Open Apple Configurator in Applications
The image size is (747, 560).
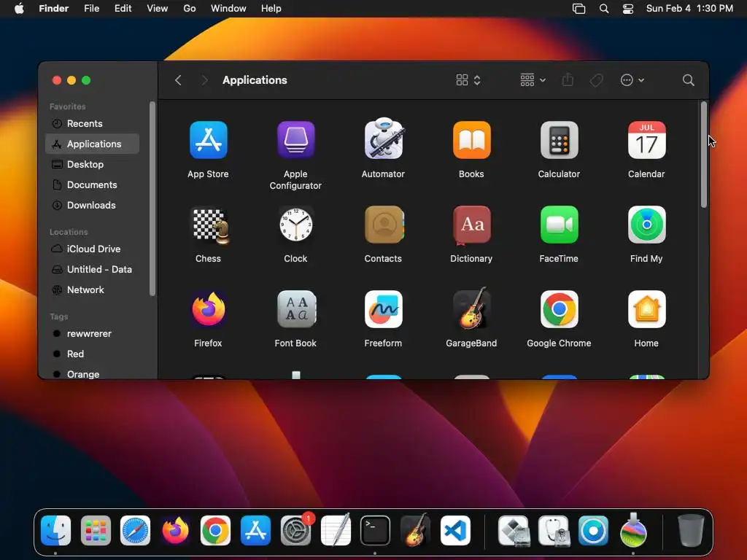click(x=296, y=140)
